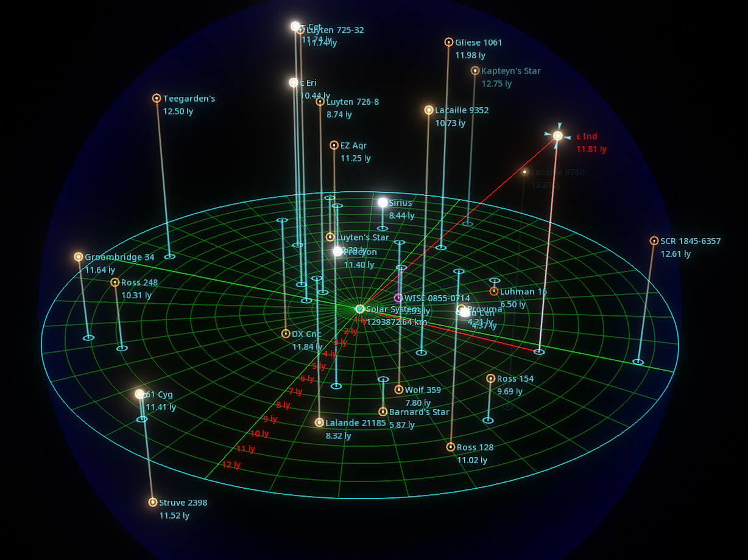Click the 'Ross 154' label
This screenshot has width=748, height=560.
click(x=515, y=379)
